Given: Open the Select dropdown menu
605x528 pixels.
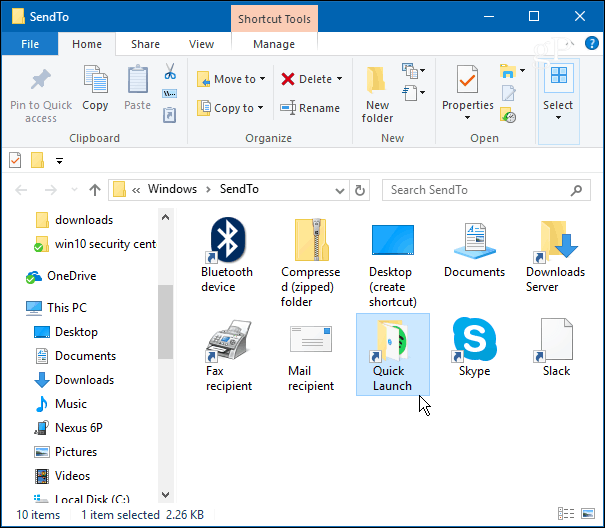Looking at the screenshot, I should click(558, 102).
